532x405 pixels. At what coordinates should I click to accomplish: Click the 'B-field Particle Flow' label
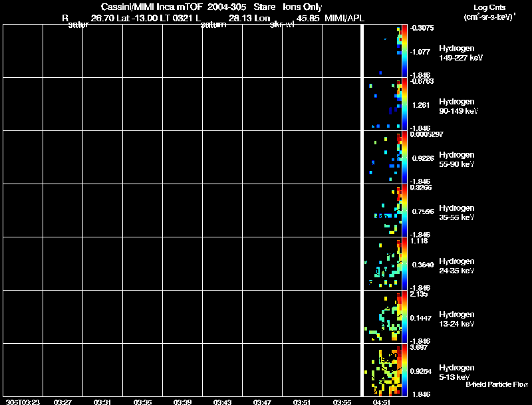click(x=497, y=384)
